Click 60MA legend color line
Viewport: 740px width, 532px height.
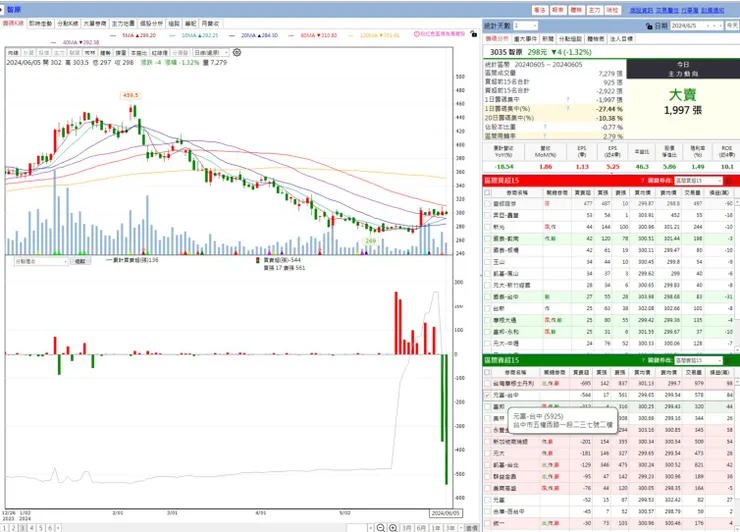click(x=291, y=35)
